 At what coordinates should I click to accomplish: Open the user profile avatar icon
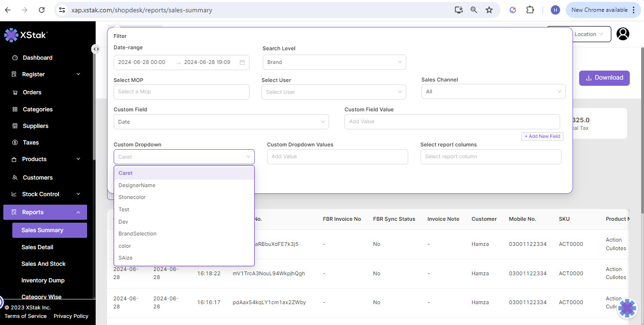click(623, 34)
